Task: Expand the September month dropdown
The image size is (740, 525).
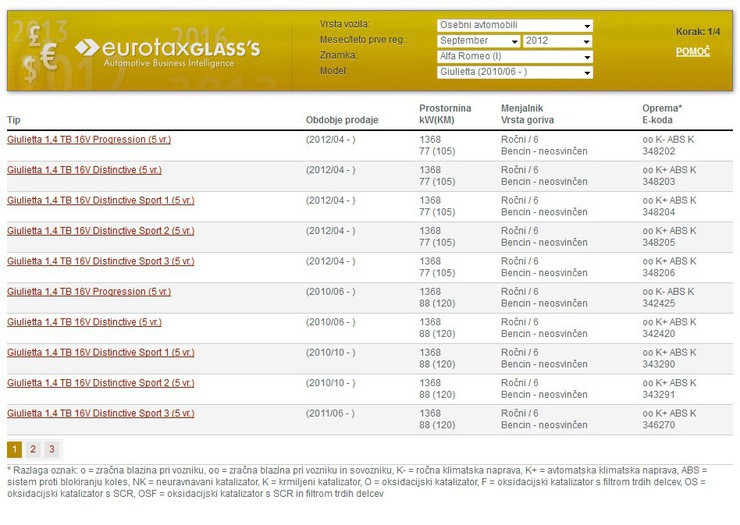Action: click(479, 41)
